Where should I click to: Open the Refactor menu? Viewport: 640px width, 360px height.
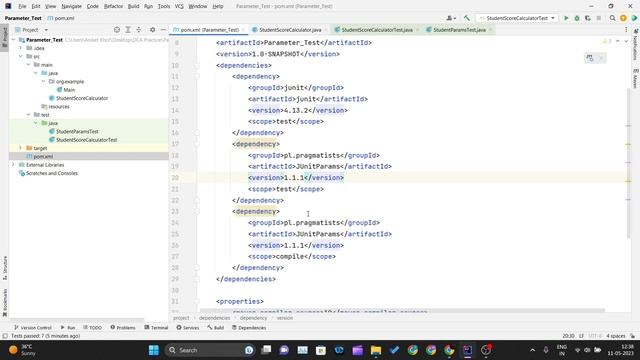(x=113, y=6)
